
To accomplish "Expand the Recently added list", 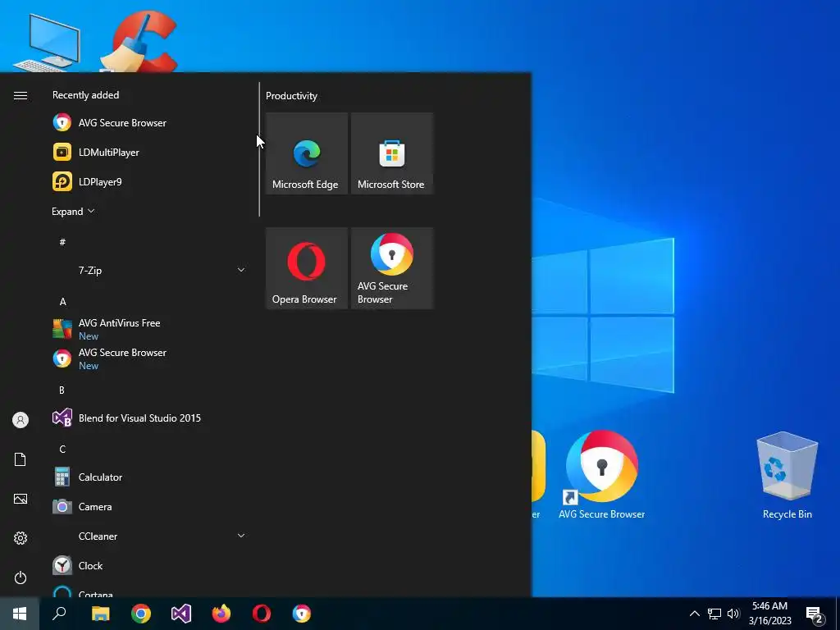I will tap(73, 212).
